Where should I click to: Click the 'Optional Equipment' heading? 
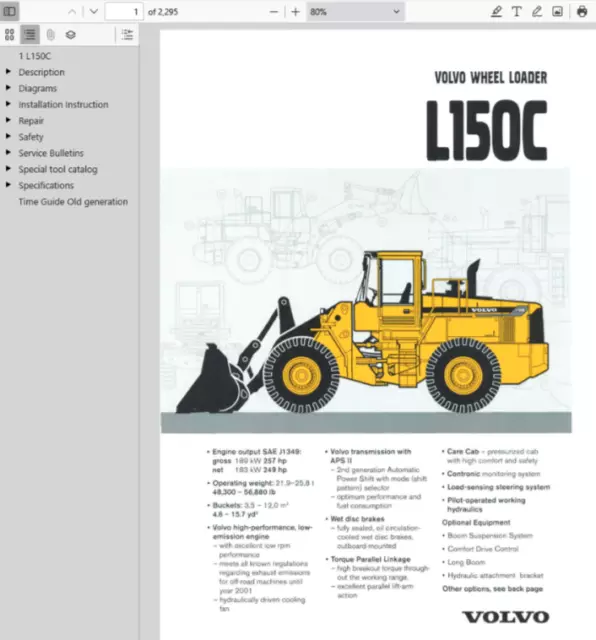pos(476,522)
